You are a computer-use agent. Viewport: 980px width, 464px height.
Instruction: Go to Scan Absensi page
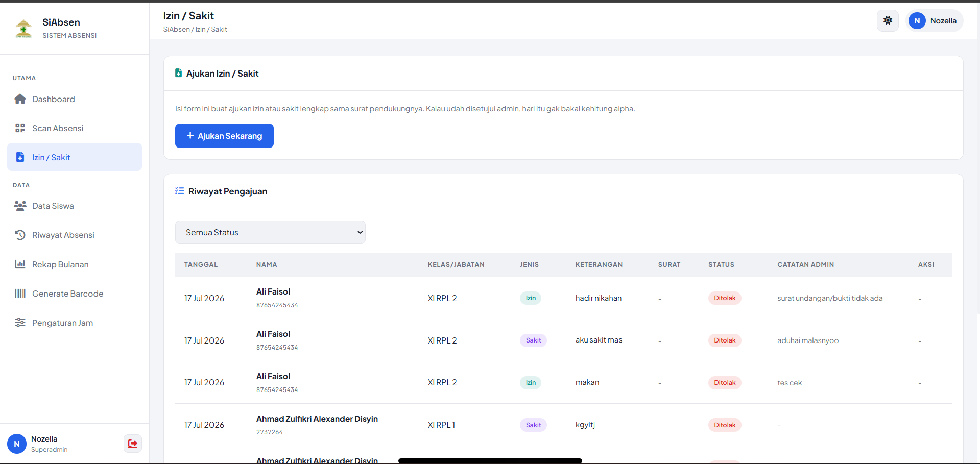[x=75, y=128]
